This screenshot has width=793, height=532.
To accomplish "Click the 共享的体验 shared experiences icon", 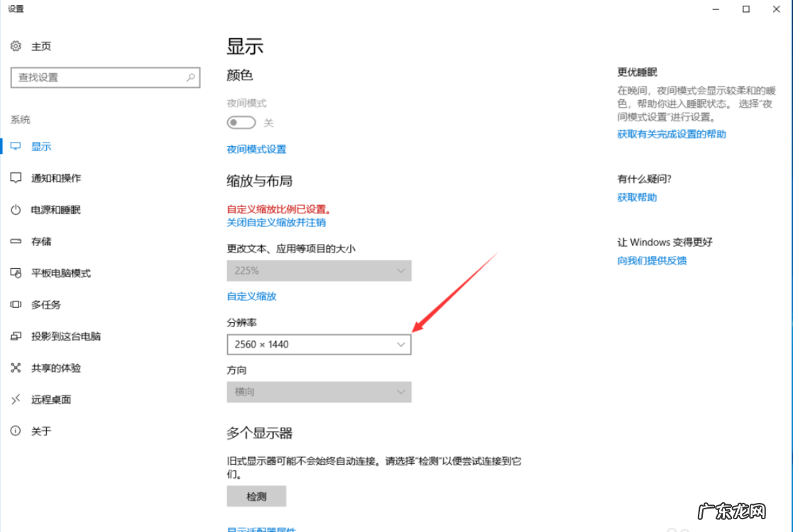I will click(16, 367).
